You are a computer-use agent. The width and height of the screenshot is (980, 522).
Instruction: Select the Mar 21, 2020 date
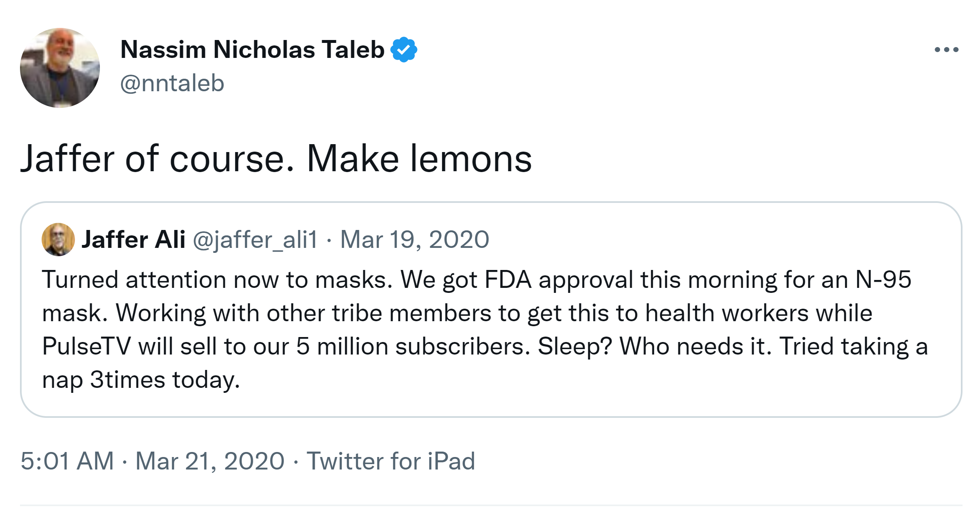[x=210, y=461]
